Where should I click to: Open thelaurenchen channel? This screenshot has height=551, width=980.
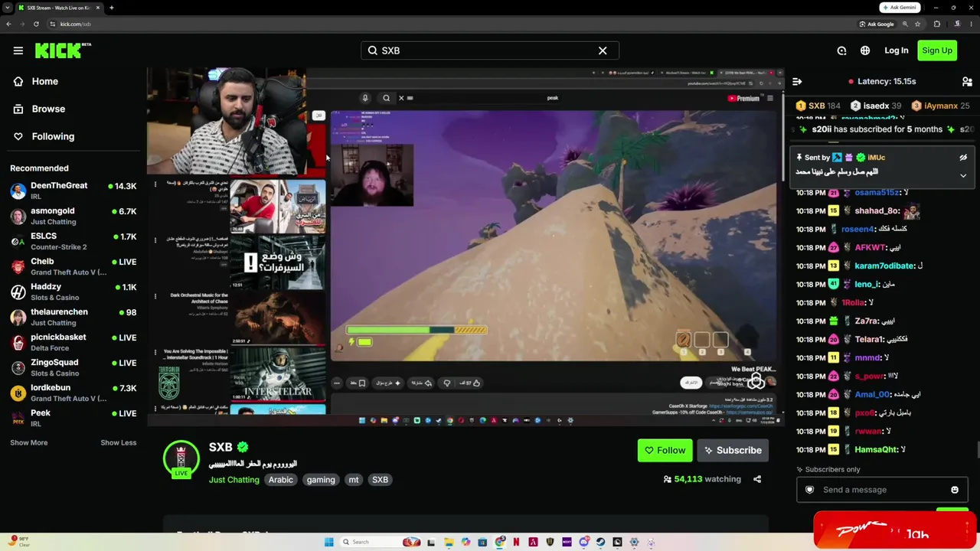point(73,317)
